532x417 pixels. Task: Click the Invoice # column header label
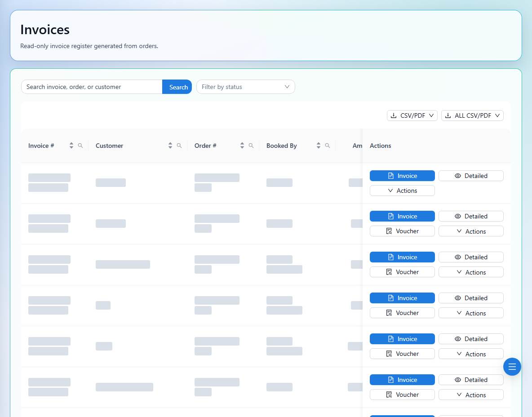click(41, 146)
